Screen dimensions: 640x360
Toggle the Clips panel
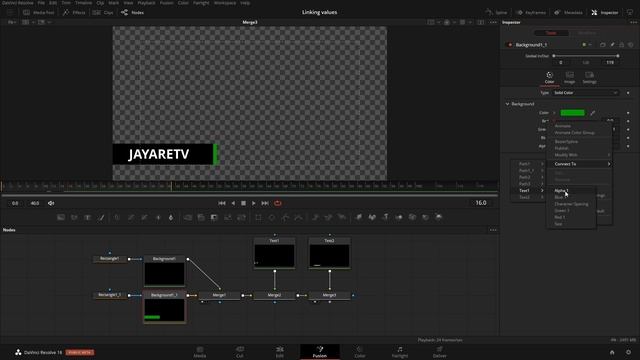[103, 13]
